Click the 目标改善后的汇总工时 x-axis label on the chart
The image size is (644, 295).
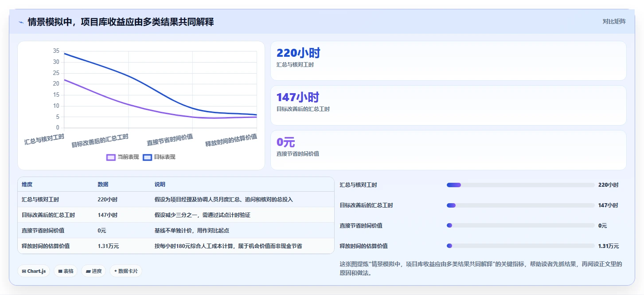[x=100, y=141]
